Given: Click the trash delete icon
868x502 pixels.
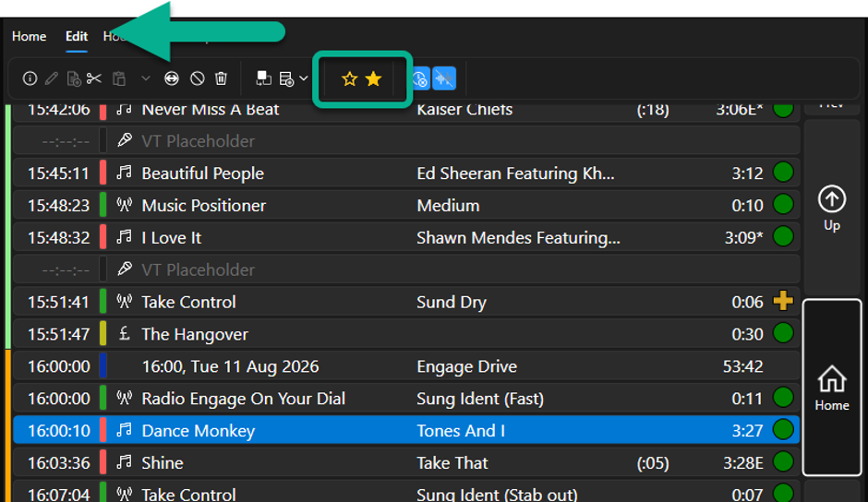Looking at the screenshot, I should pos(221,78).
